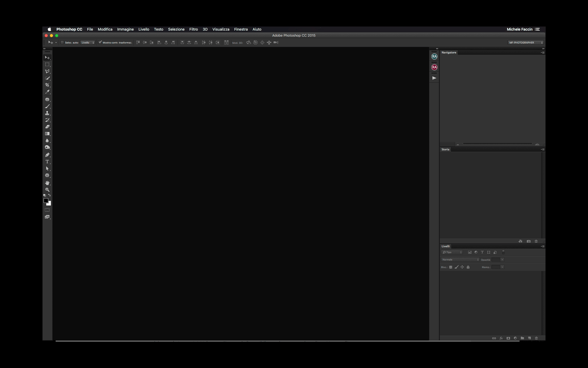Select the Pen tool

(x=47, y=155)
